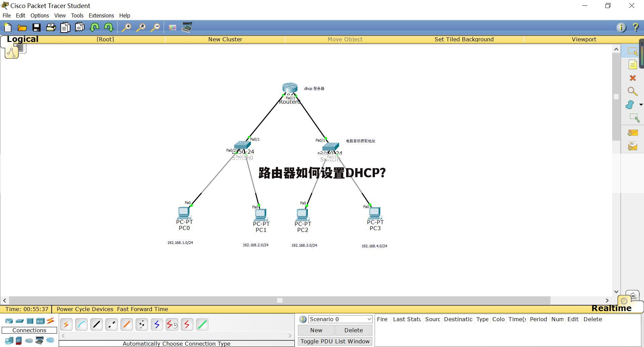644x347 pixels.
Task: Choose the Place Note tool
Action: pyautogui.click(x=633, y=64)
